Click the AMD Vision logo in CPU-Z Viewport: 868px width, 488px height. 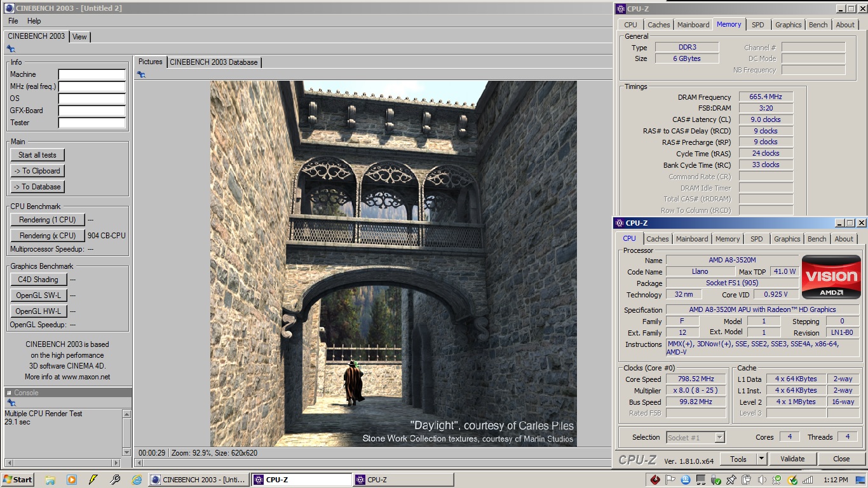(831, 277)
